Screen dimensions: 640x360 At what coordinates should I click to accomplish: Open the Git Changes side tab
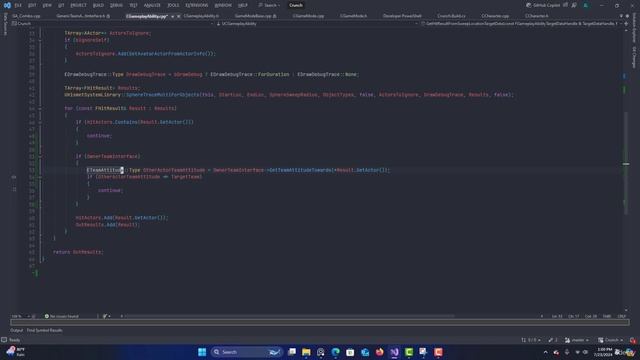coord(634,57)
